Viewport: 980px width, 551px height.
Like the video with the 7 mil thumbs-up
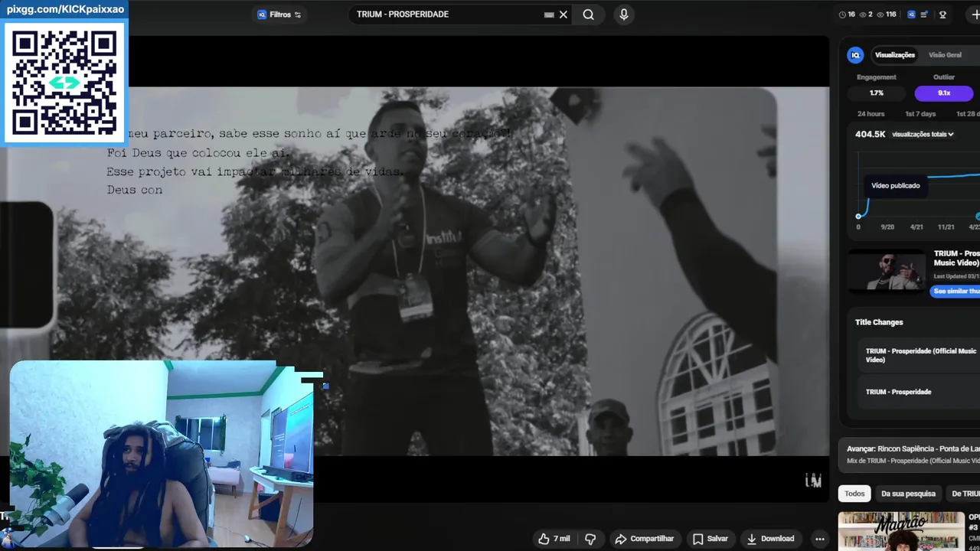tap(554, 539)
